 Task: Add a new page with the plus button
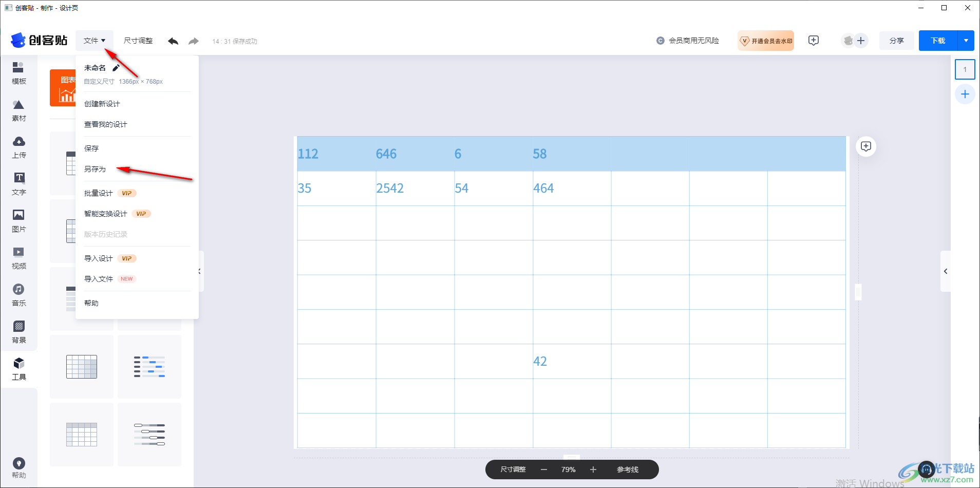965,94
